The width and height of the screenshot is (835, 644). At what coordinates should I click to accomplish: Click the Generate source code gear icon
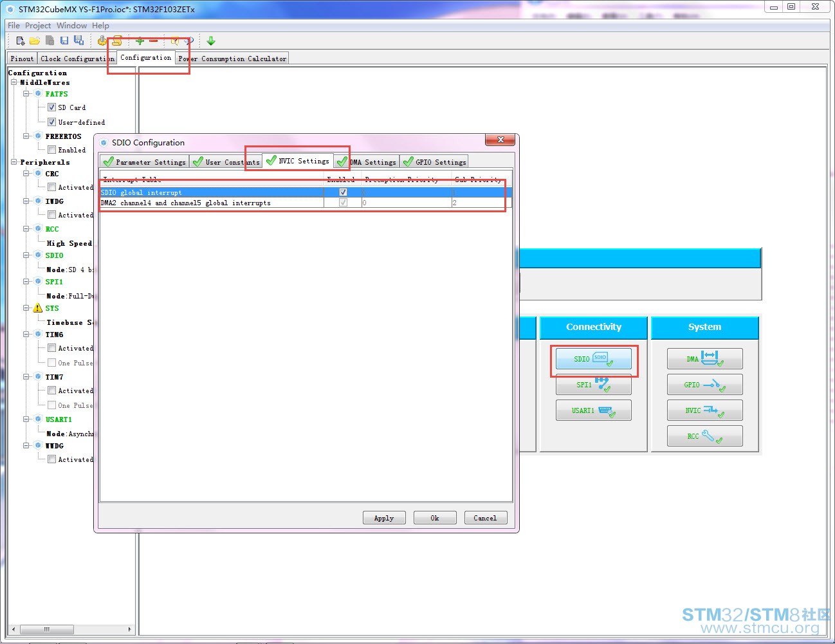point(102,41)
